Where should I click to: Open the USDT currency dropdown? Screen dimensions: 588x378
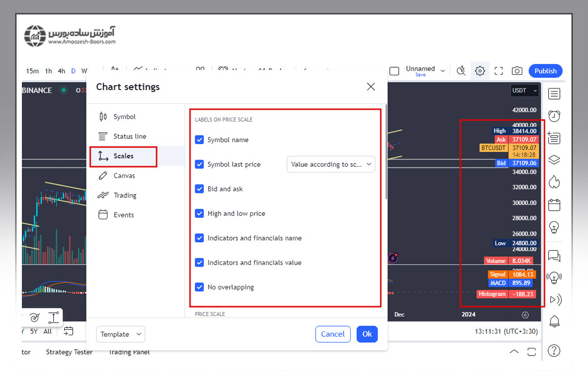(524, 91)
